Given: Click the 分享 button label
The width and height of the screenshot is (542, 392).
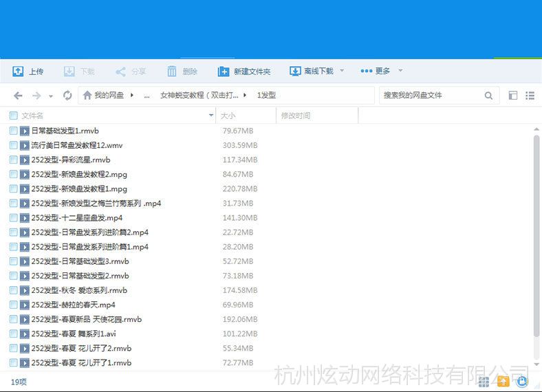Looking at the screenshot, I should click(x=139, y=72).
